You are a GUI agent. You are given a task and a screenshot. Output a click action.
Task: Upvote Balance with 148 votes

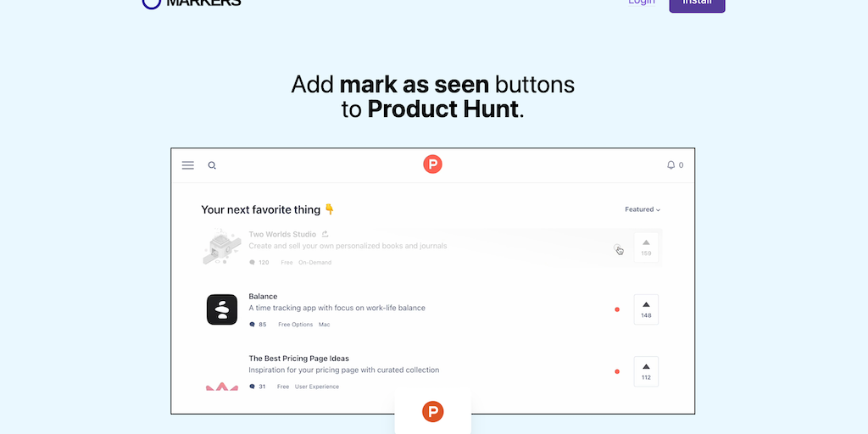point(646,309)
